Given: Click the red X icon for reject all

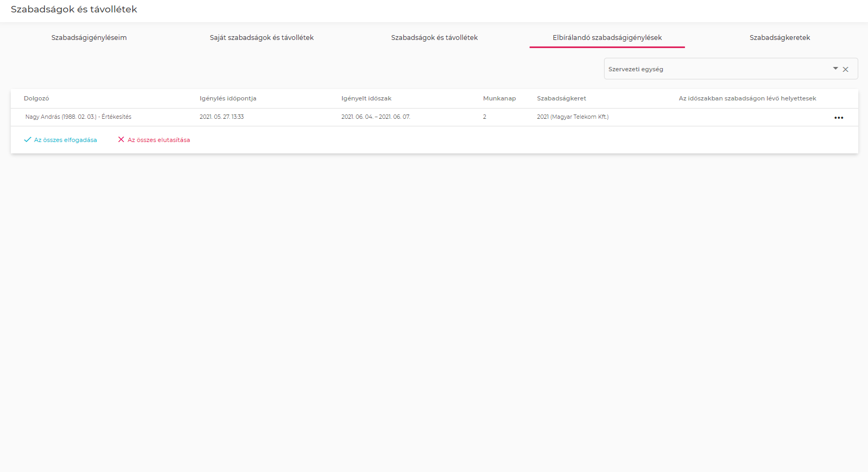Looking at the screenshot, I should click(x=121, y=140).
